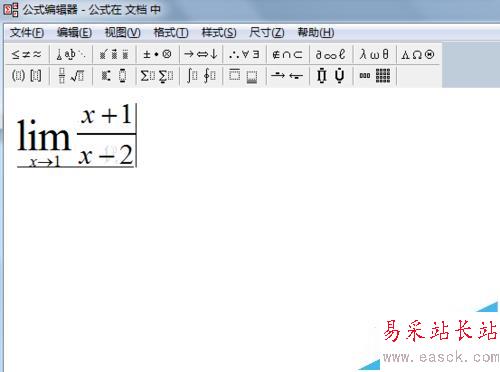The height and width of the screenshot is (372, 500).
Task: Open lowercase Greek letters palette (λωθ)
Action: point(374,54)
